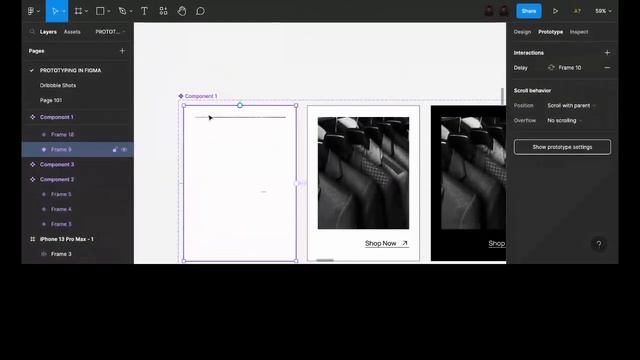Screen dimensions: 640x360
Task: Click the iPhone 13 Pro Max frame icon
Action: pyautogui.click(x=32, y=239)
